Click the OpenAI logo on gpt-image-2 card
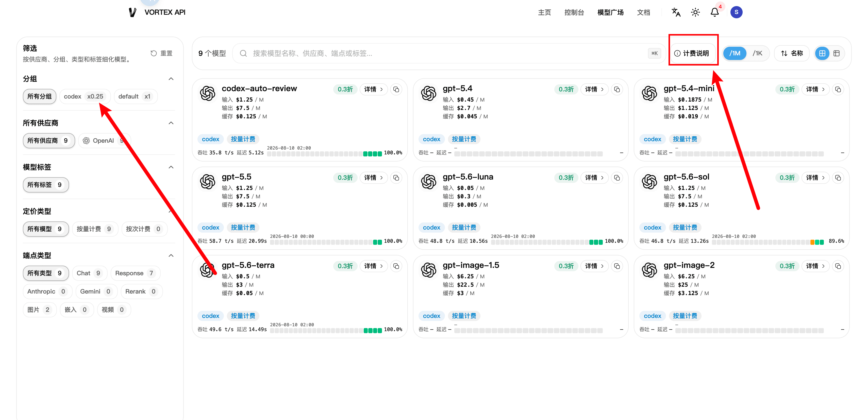 [x=649, y=270]
